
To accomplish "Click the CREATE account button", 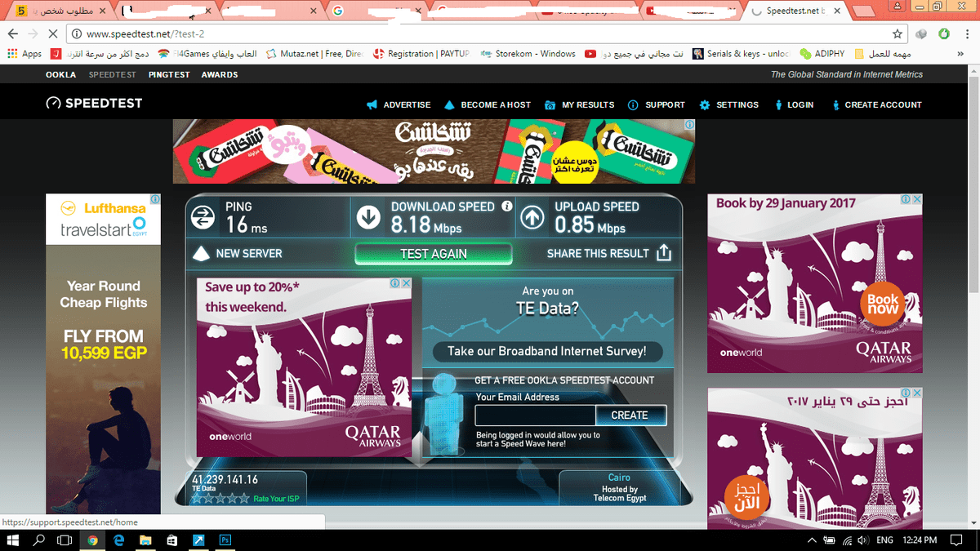I will tap(630, 415).
